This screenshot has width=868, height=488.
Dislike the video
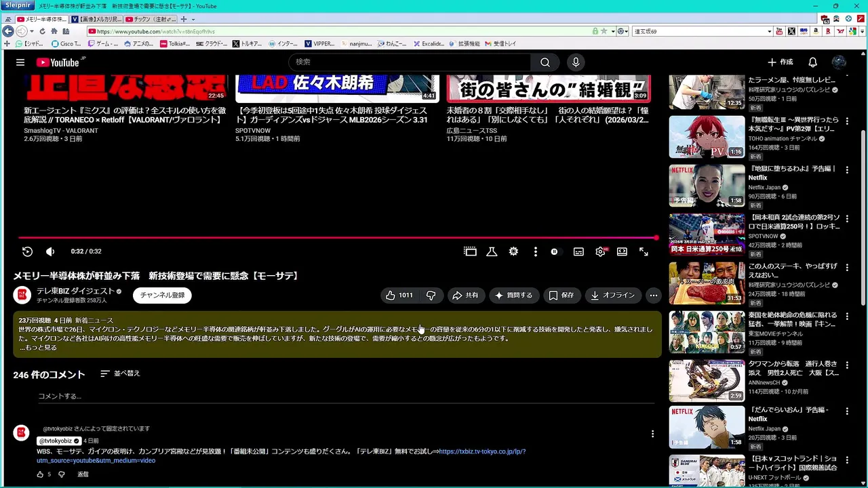(431, 296)
